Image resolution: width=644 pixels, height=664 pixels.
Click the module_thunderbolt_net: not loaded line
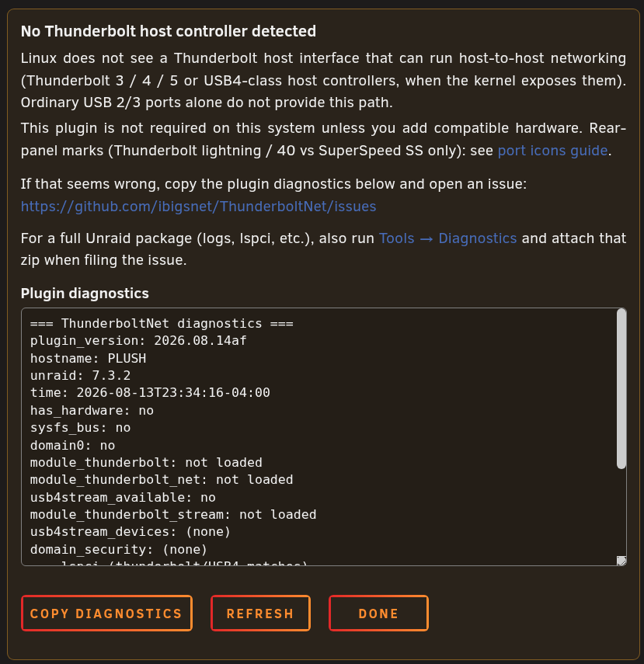click(x=162, y=480)
